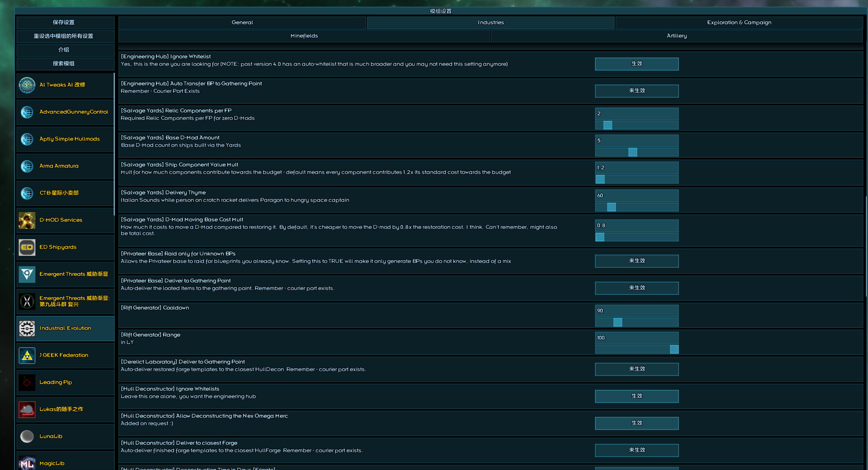The width and height of the screenshot is (868, 470).
Task: Click the AI Tweaks mod icon
Action: click(27, 85)
